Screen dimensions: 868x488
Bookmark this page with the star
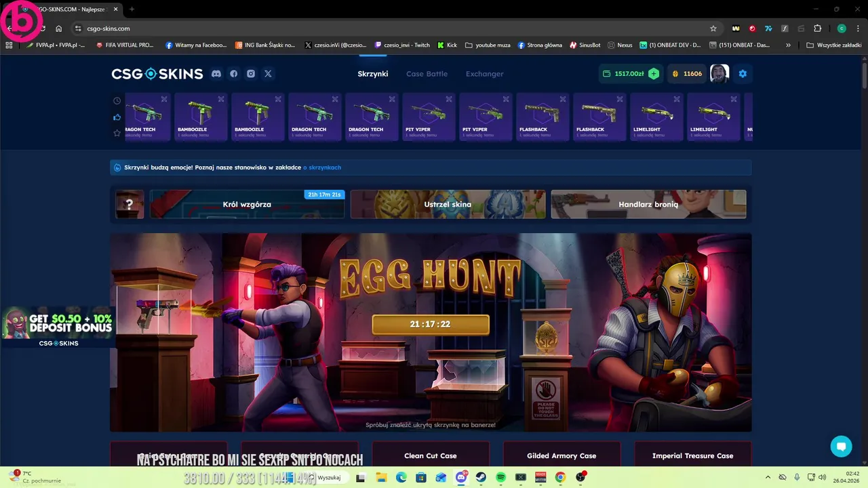click(713, 28)
